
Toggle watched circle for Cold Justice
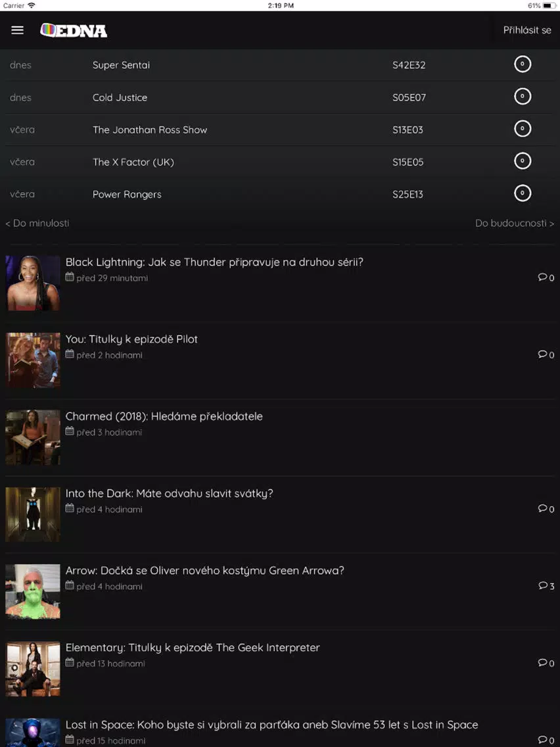coord(523,97)
